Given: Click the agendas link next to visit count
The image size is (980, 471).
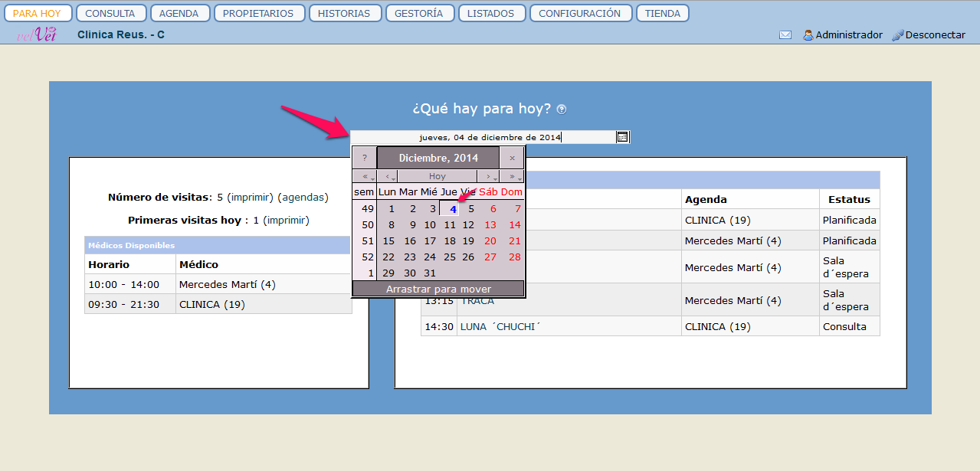Looking at the screenshot, I should (303, 197).
